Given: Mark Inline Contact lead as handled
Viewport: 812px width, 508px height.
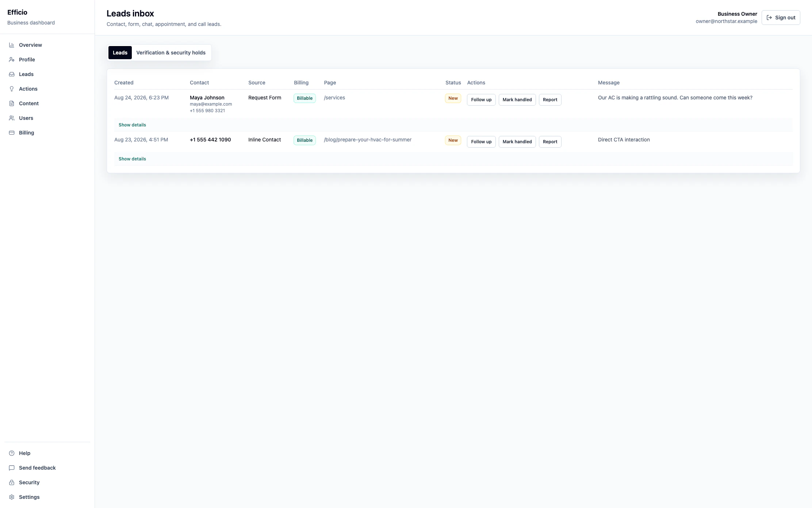Looking at the screenshot, I should pyautogui.click(x=517, y=142).
